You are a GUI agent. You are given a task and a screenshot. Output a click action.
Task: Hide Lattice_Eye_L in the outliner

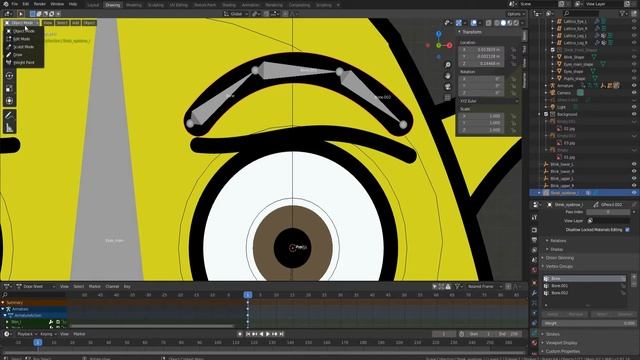coord(634,21)
